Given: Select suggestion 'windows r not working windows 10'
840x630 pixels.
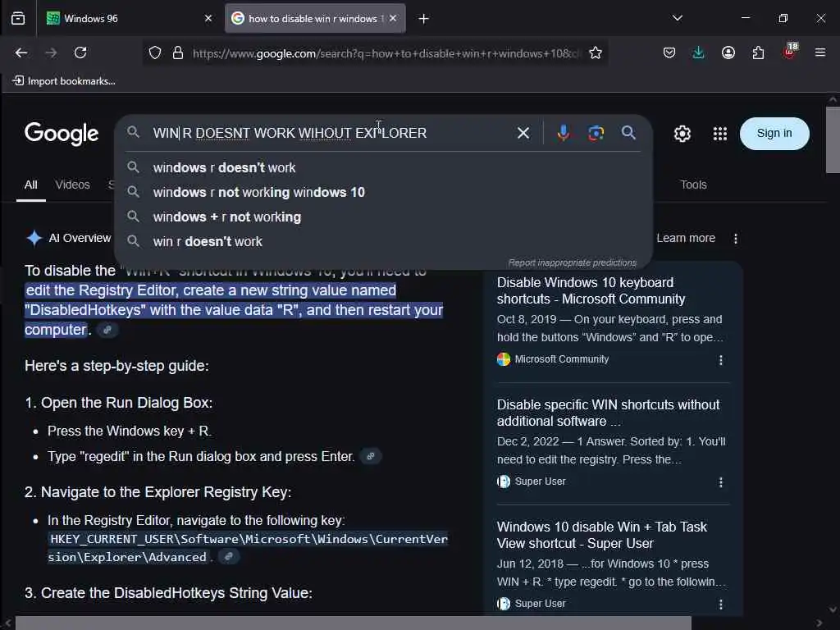Looking at the screenshot, I should click(384, 192).
